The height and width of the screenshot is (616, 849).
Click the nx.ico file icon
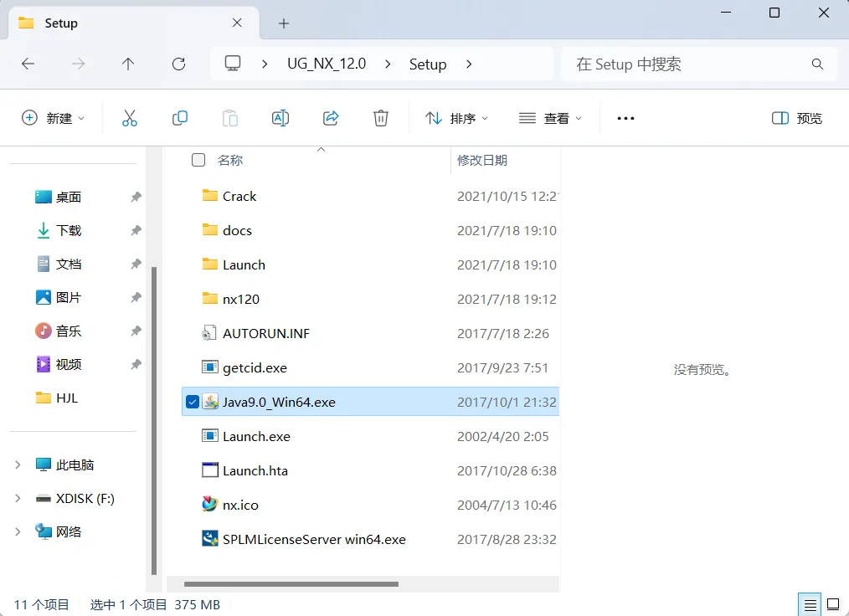(210, 505)
